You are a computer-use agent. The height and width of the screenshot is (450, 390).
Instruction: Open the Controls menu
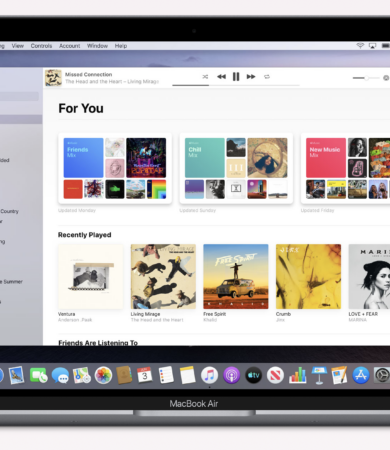tap(41, 46)
